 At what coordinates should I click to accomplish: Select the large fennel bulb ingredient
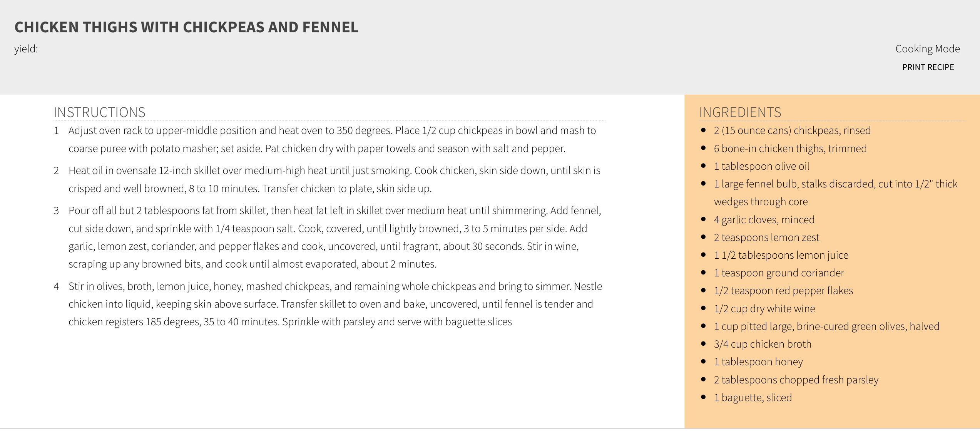pyautogui.click(x=836, y=193)
